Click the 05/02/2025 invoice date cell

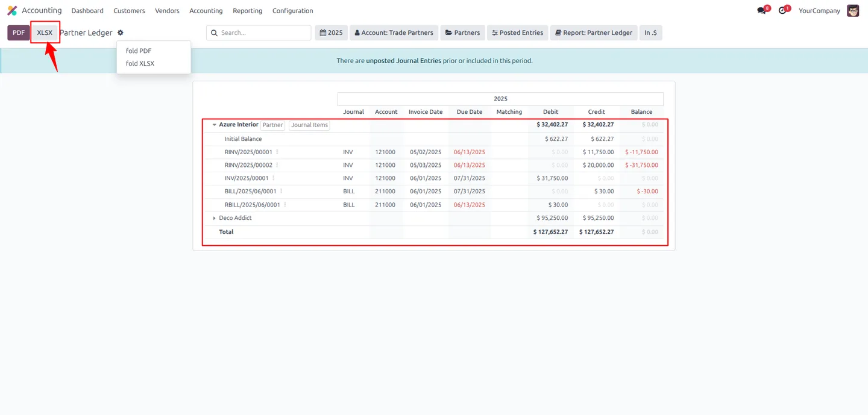[426, 152]
